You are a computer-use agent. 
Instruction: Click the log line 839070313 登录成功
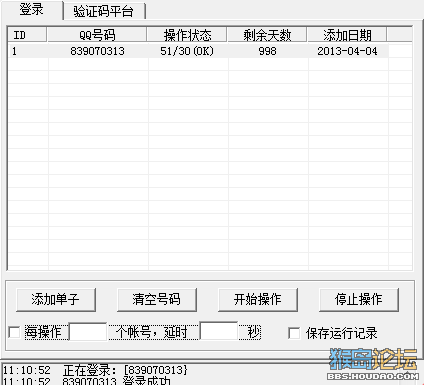click(116, 381)
